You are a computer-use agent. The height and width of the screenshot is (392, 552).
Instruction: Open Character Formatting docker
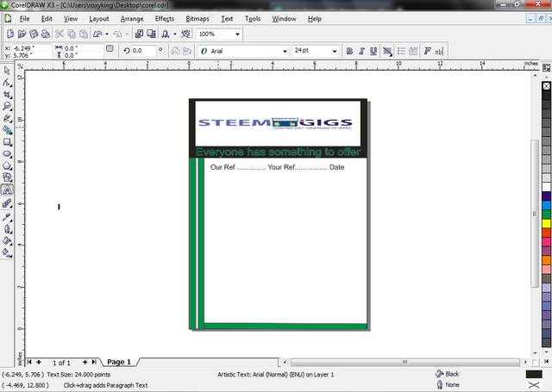coord(428,51)
